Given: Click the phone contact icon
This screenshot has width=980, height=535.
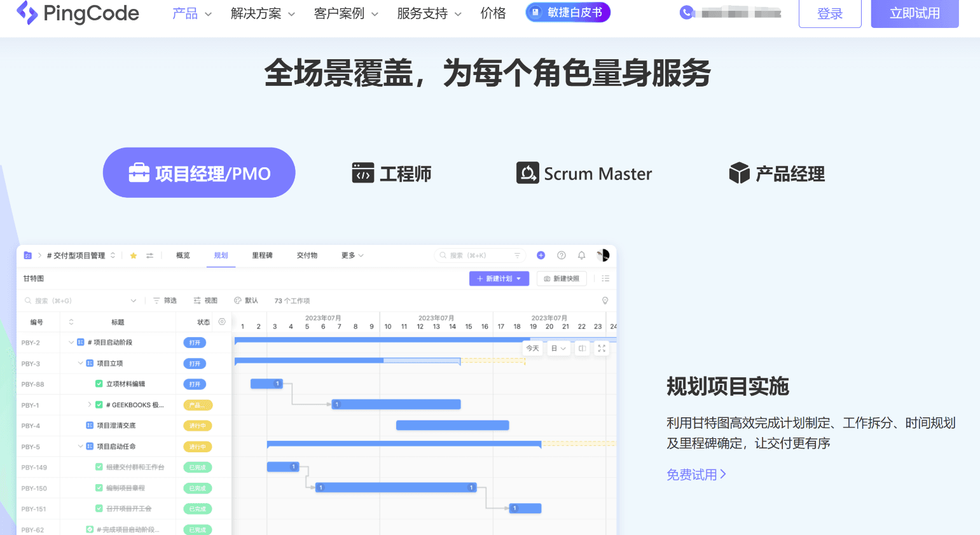Looking at the screenshot, I should point(686,12).
